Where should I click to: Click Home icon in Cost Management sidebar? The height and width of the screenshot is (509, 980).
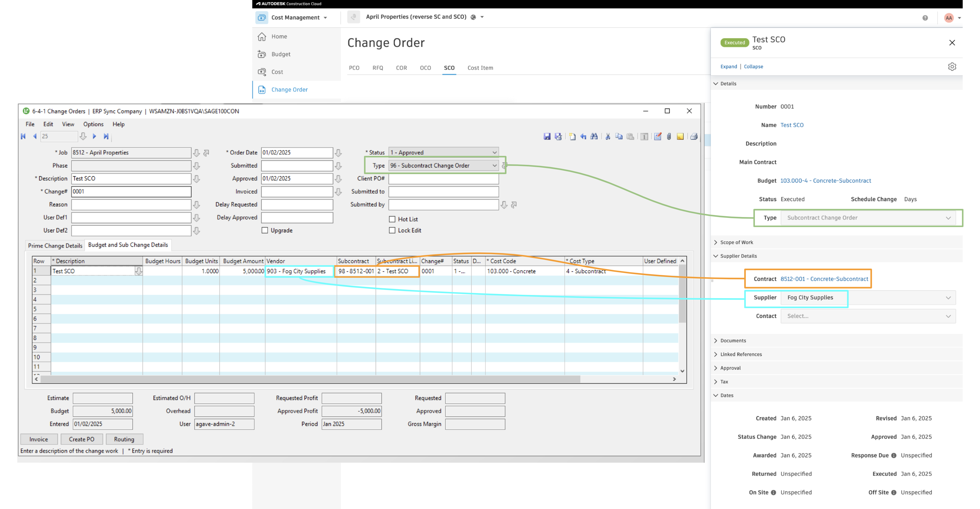click(x=262, y=37)
